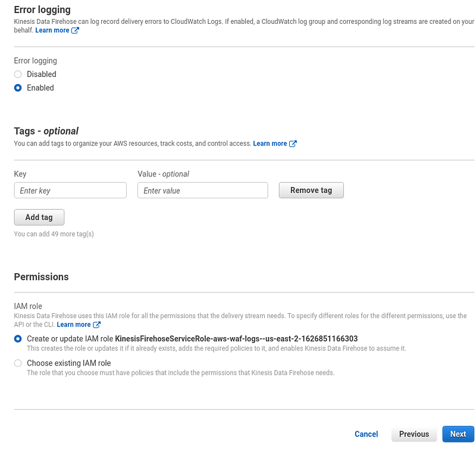Image resolution: width=476 pixels, height=452 pixels.
Task: Open Learn more link under IAM role
Action: 74,325
